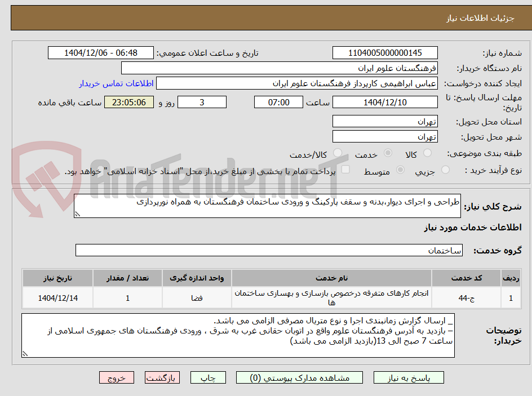This screenshot has width=532, height=396.
Task: Click the چاپ print button
Action: click(208, 377)
